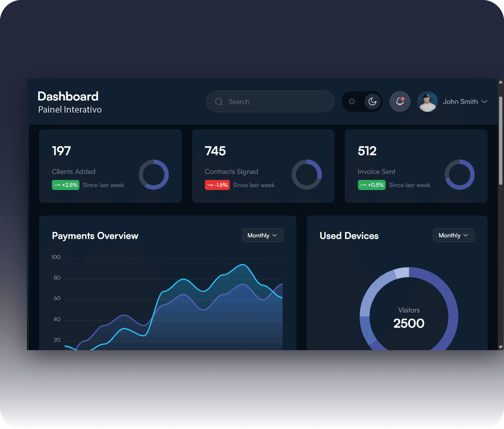Click the green +0.5% trend badge

[x=371, y=185]
